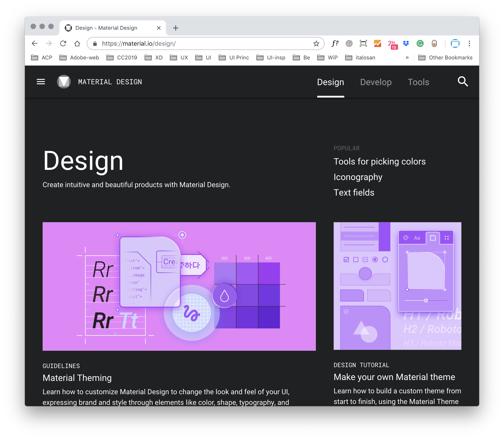The width and height of the screenshot is (504, 439).
Task: Show hidden bookmarks with the double chevron
Action: pos(407,58)
